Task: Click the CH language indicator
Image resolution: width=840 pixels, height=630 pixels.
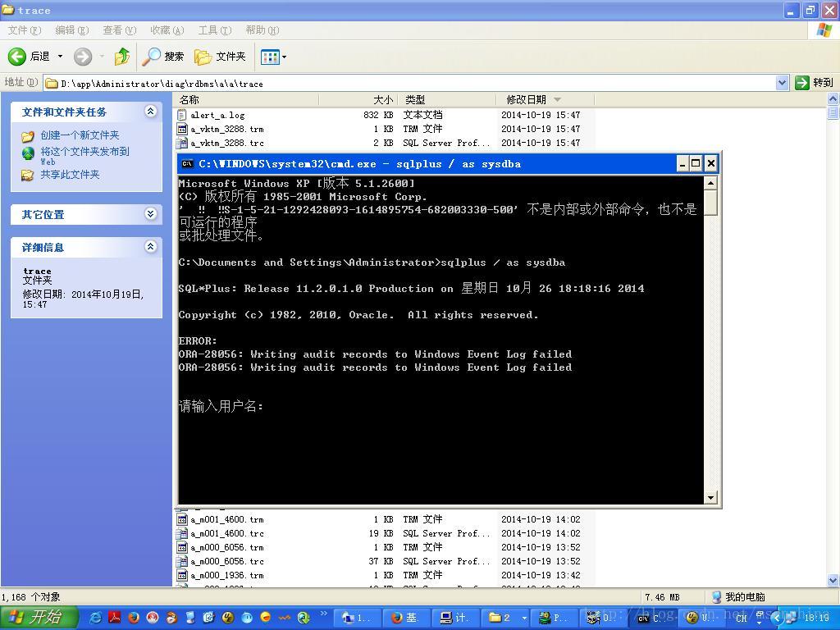Action: point(741,619)
